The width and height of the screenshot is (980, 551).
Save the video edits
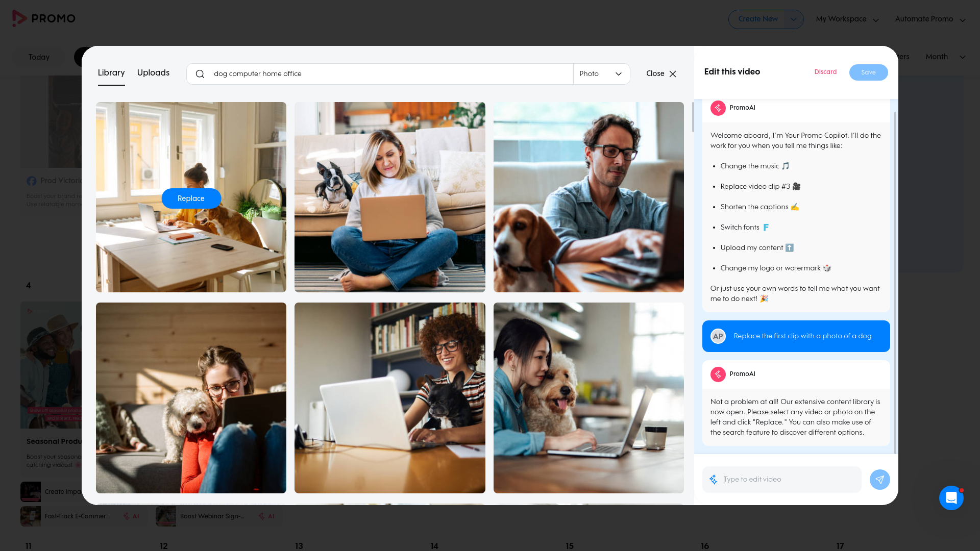[868, 72]
